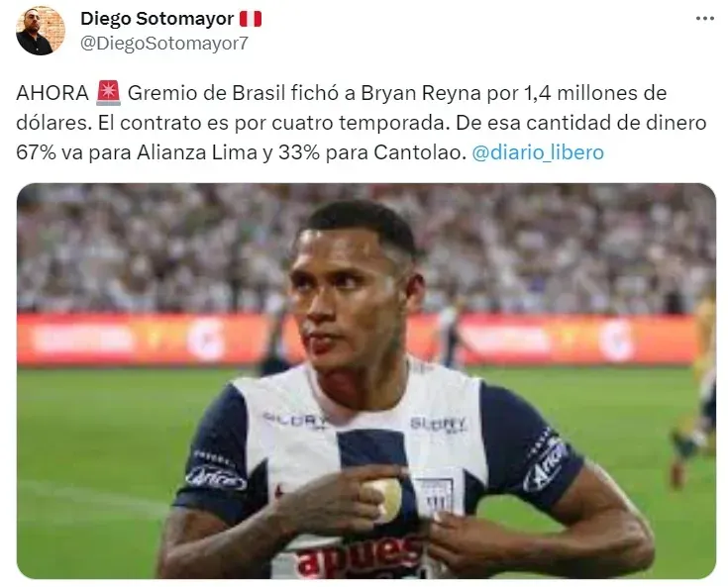Follow the @diario_libero mention link
This screenshot has height=587, width=728.
[538, 152]
